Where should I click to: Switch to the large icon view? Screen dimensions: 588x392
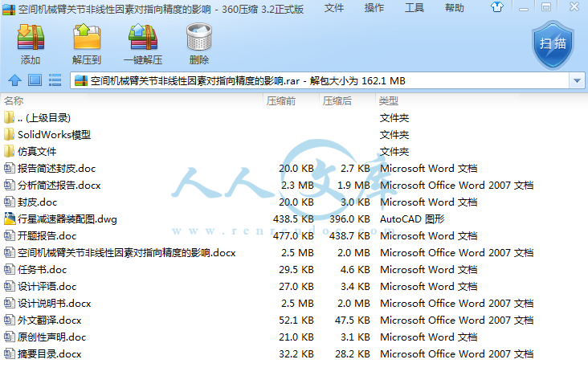(35, 80)
